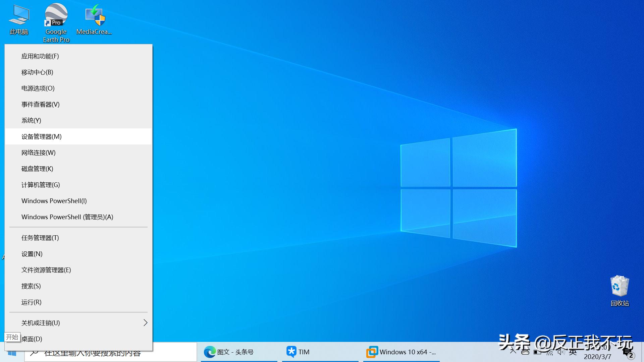Open the notification center icon

(628, 353)
